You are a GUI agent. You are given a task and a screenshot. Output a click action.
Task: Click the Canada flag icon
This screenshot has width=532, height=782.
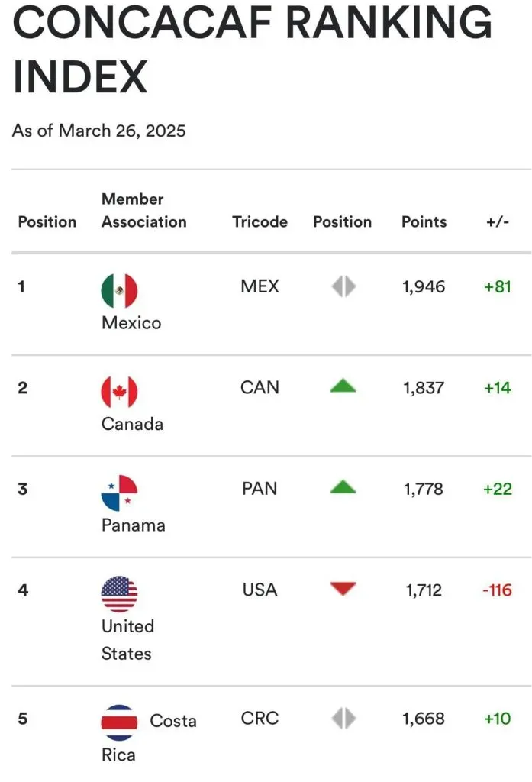point(119,392)
